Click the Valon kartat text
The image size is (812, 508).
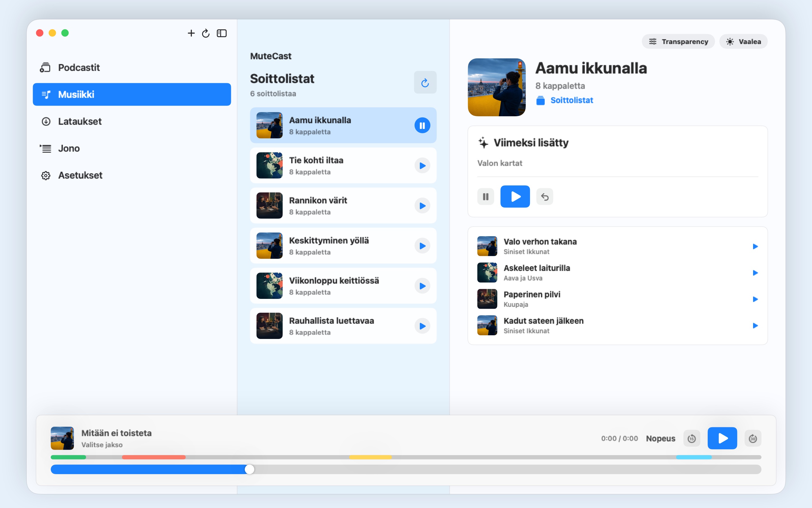(500, 163)
